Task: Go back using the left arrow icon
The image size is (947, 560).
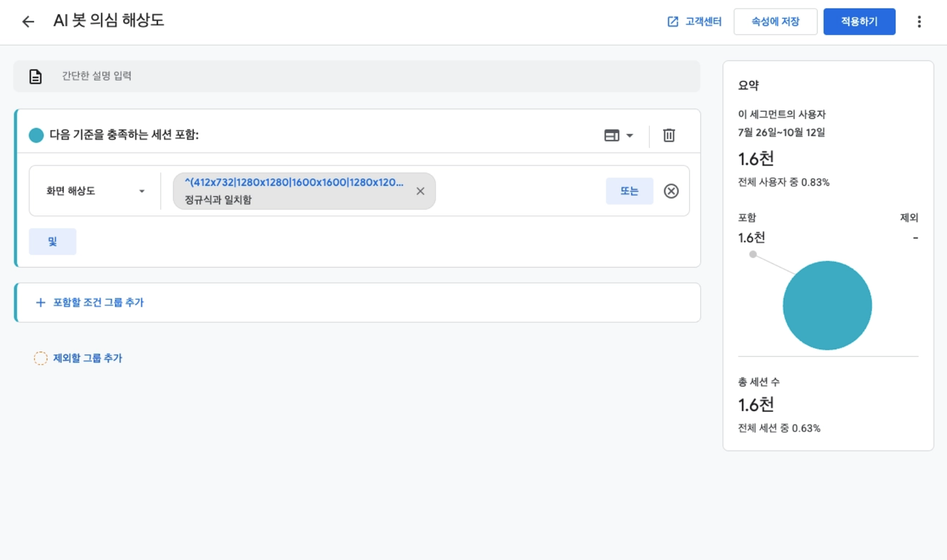Action: point(28,22)
